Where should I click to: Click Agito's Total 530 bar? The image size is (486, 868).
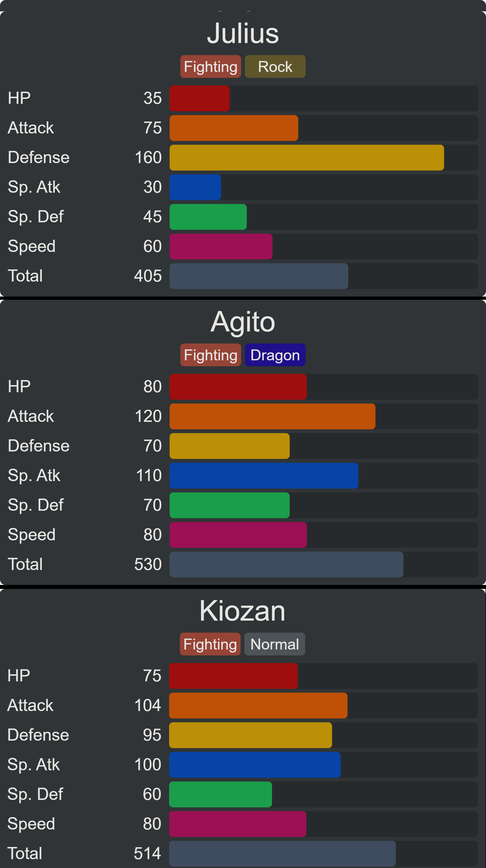tap(287, 564)
